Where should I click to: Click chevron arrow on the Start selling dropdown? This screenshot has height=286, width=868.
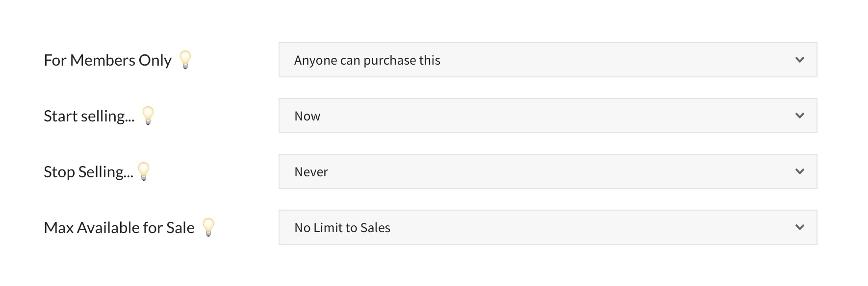pos(800,116)
